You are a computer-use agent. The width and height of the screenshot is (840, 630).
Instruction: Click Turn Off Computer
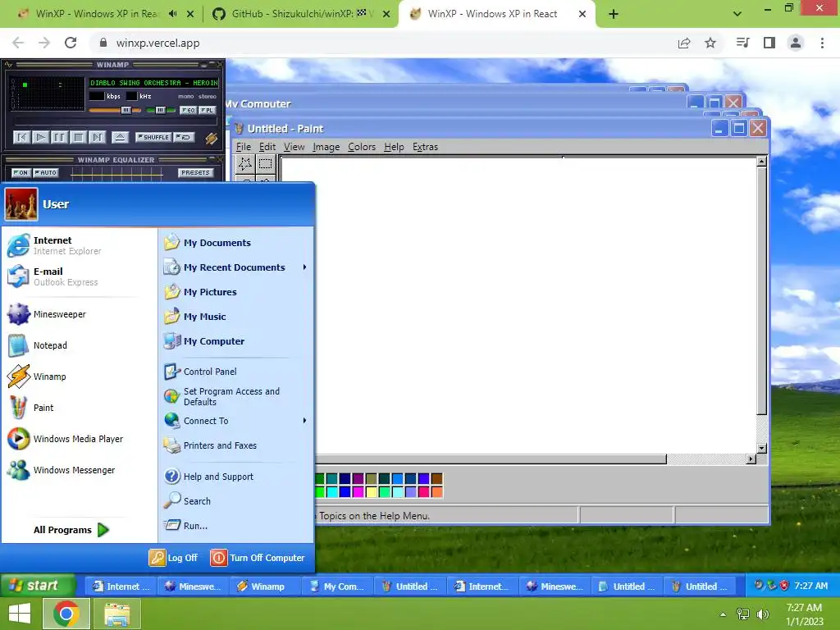coord(258,558)
